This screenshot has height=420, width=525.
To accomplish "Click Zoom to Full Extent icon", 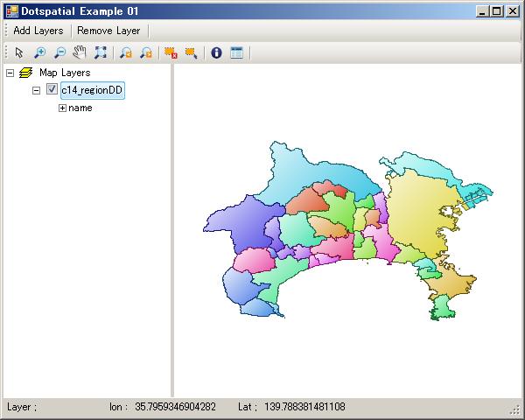I will point(101,52).
